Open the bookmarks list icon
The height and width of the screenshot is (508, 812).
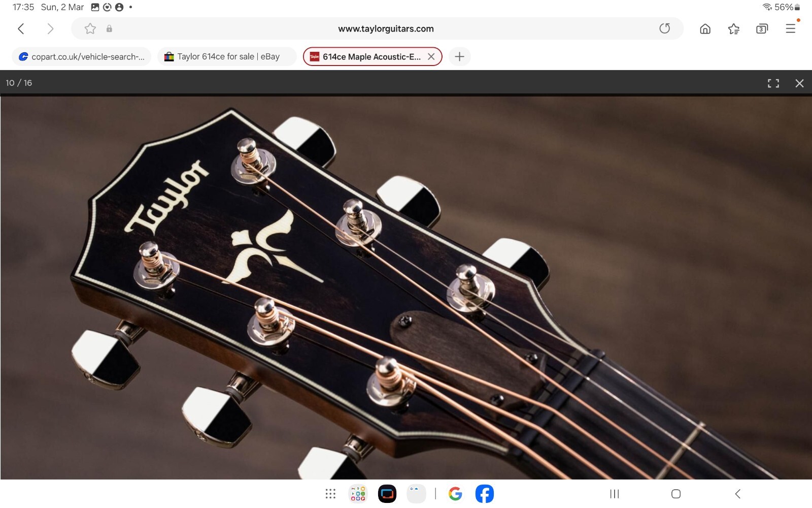coord(733,29)
